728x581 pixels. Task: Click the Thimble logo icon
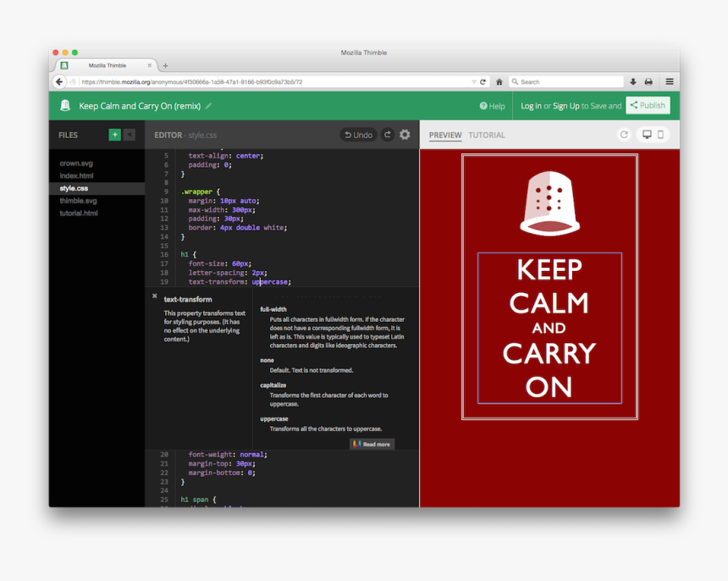(x=65, y=106)
